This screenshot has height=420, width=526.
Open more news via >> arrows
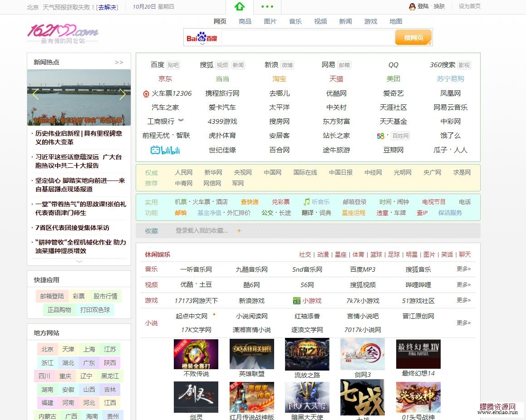tap(119, 62)
